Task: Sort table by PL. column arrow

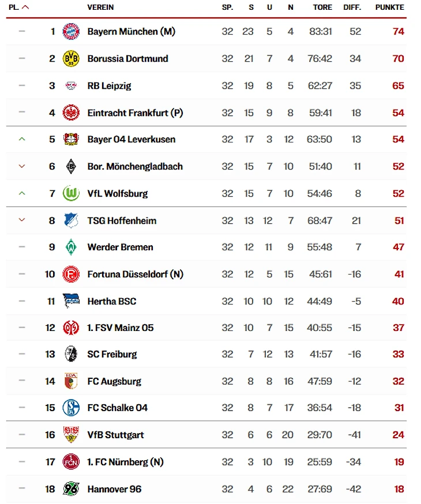Action: [x=25, y=7]
